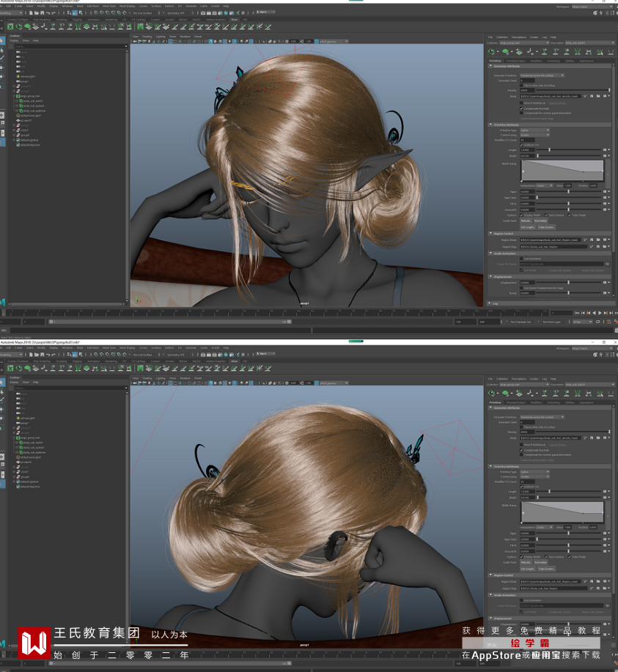Toggle Display Width checkbox in upper window
Viewport: 618px width, 672px height.
coord(521,215)
